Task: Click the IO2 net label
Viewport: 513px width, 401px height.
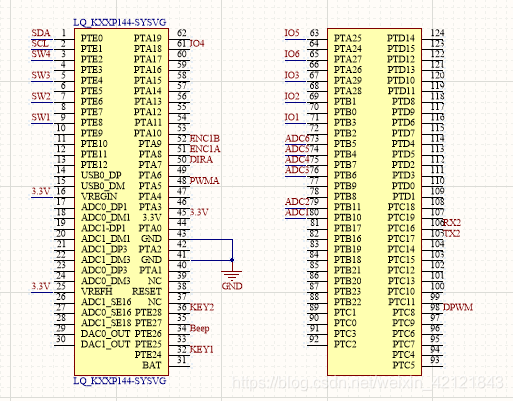Action: 292,96
